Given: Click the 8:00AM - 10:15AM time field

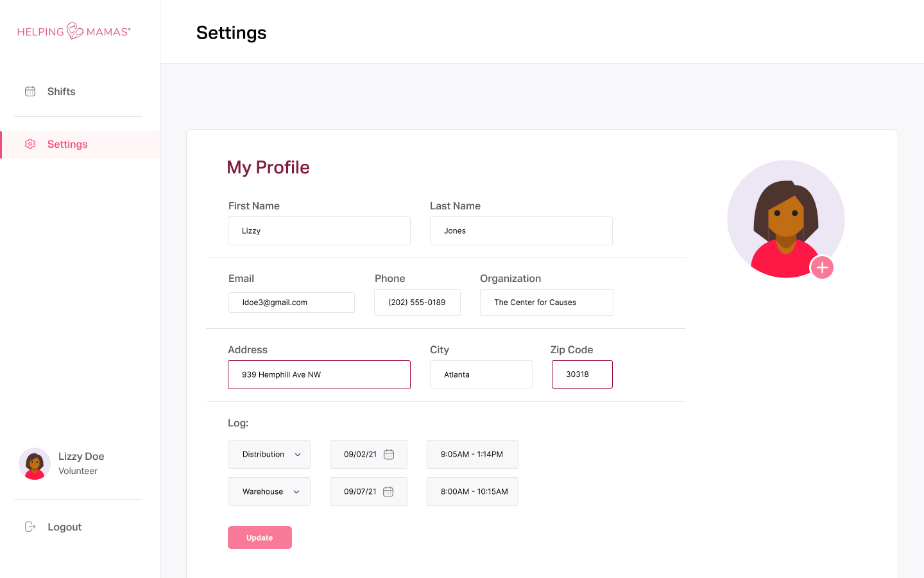Looking at the screenshot, I should pyautogui.click(x=472, y=491).
